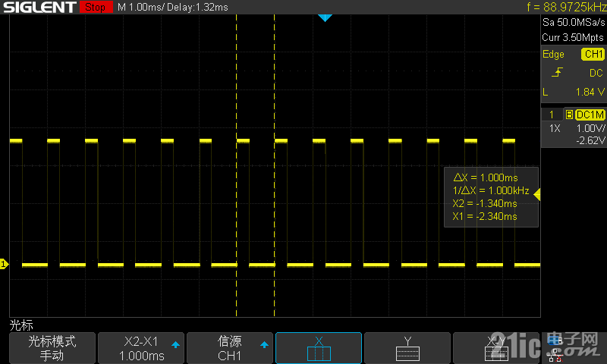
Task: Click the -2.62V offset value
Action: (590, 140)
